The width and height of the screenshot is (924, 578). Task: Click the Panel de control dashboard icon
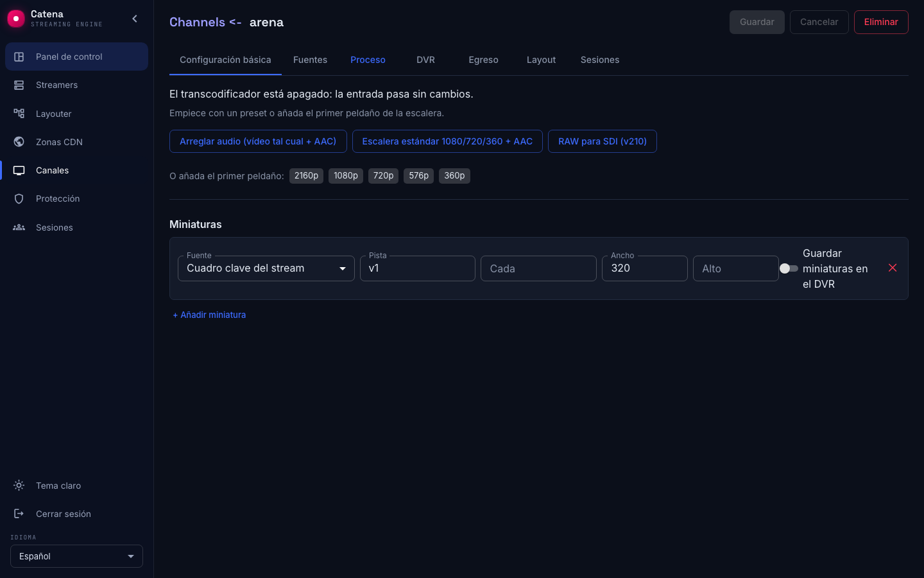click(x=19, y=57)
